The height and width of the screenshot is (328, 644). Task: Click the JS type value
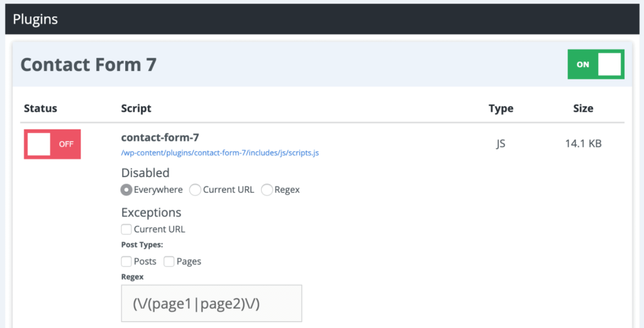coord(501,144)
